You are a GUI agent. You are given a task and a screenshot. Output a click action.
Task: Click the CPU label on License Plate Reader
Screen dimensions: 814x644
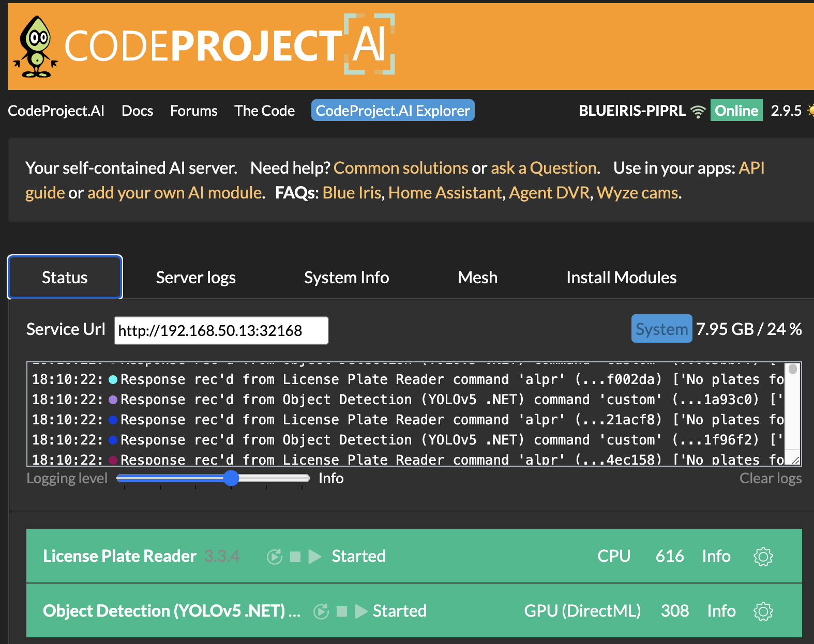pos(614,556)
